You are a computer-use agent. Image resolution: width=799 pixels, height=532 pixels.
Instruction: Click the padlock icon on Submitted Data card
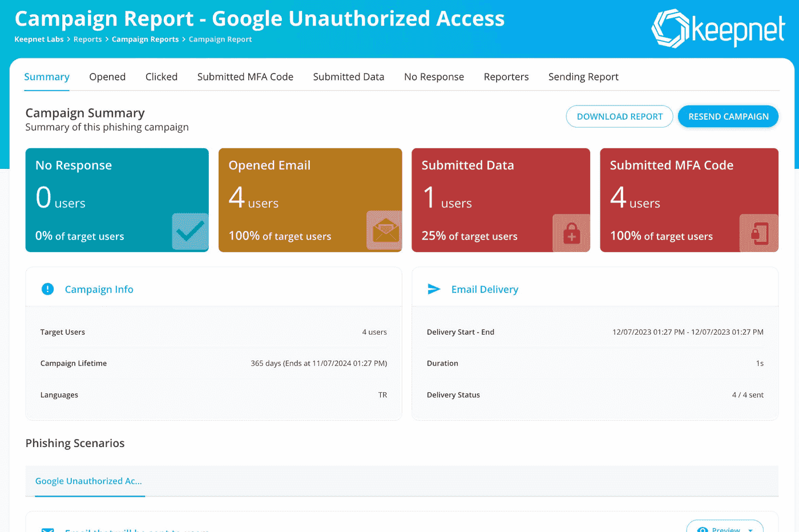[x=571, y=233]
